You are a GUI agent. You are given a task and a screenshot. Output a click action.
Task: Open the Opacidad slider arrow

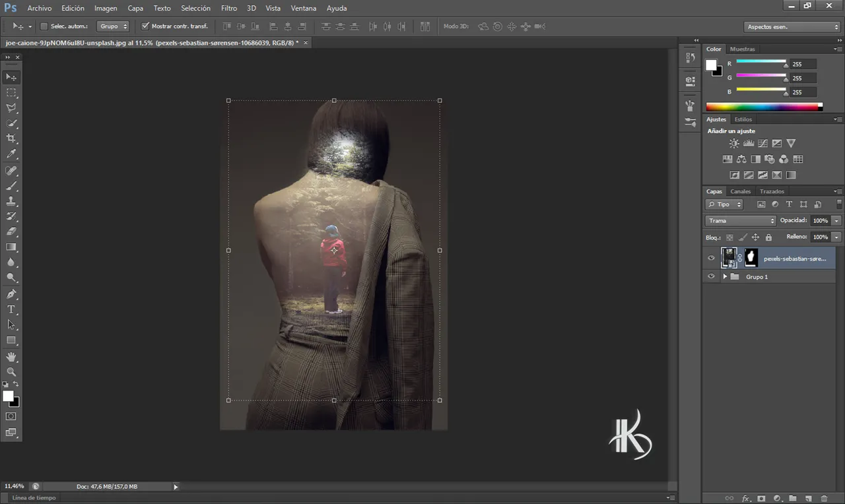837,220
